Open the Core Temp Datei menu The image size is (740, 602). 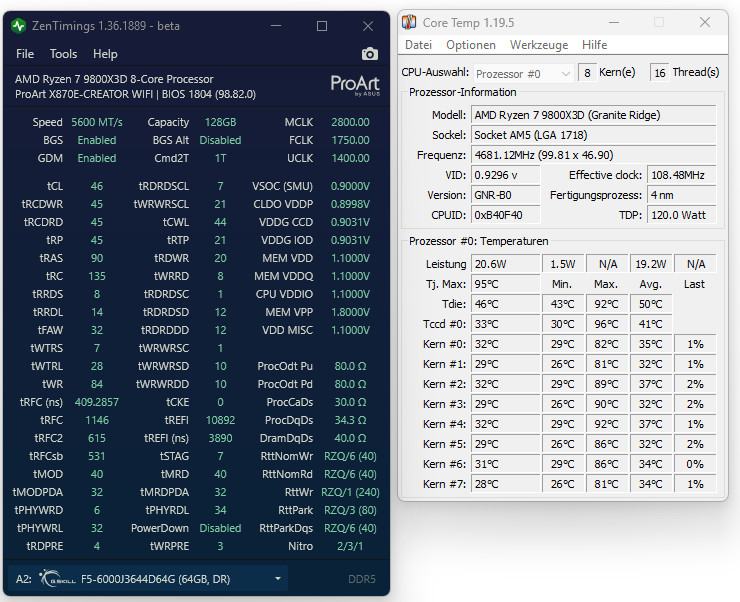click(x=418, y=45)
